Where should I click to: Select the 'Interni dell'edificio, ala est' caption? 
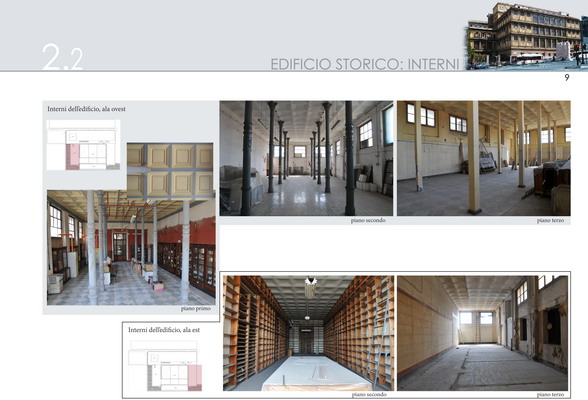tap(164, 330)
